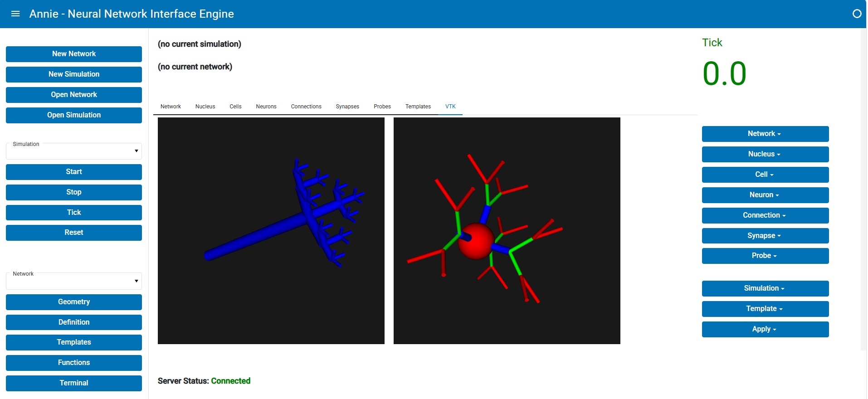This screenshot has width=868, height=399.
Task: Switch to the Connections tab
Action: click(306, 107)
